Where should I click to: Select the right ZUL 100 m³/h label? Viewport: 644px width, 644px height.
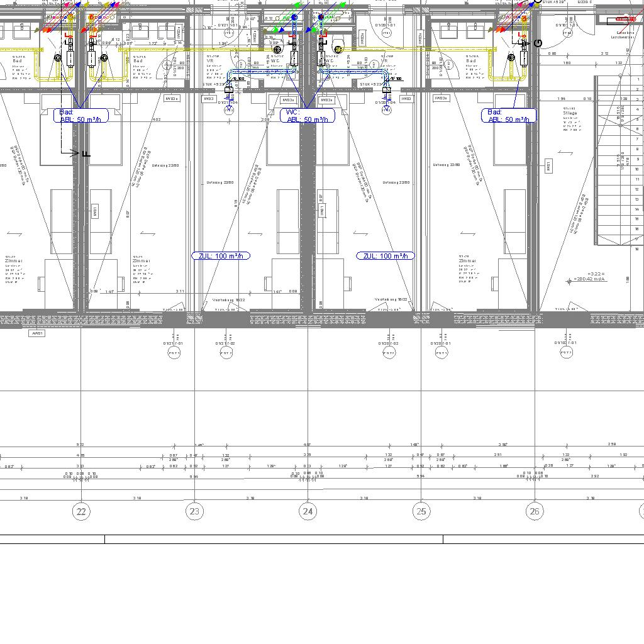point(386,256)
